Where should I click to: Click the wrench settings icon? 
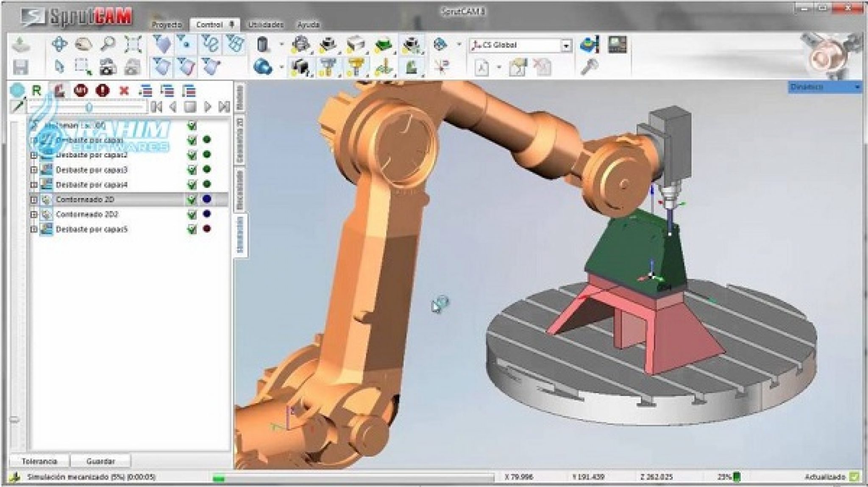point(589,67)
